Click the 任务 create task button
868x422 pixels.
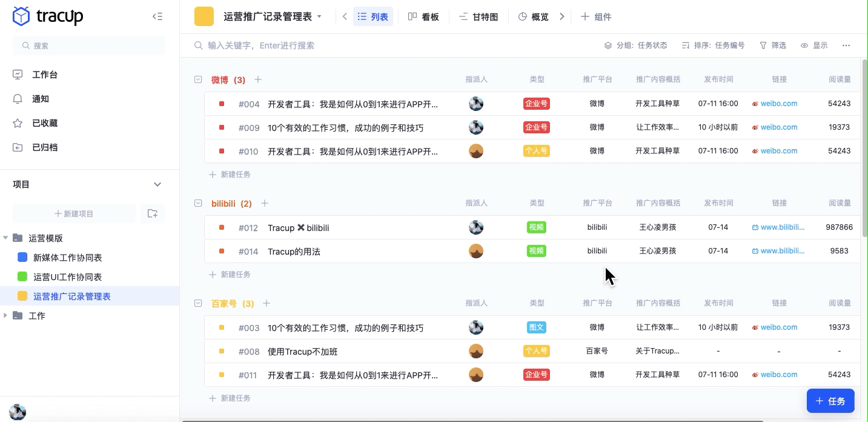(830, 401)
